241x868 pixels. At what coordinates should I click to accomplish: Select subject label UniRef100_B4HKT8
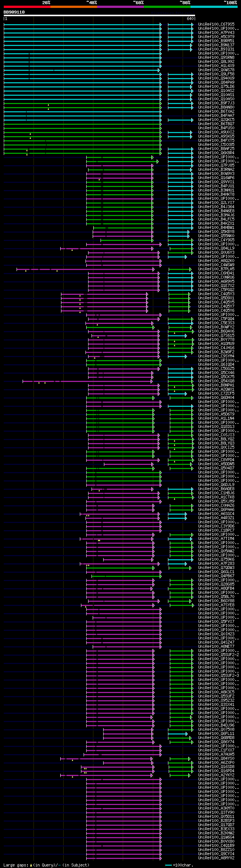tap(216, 194)
